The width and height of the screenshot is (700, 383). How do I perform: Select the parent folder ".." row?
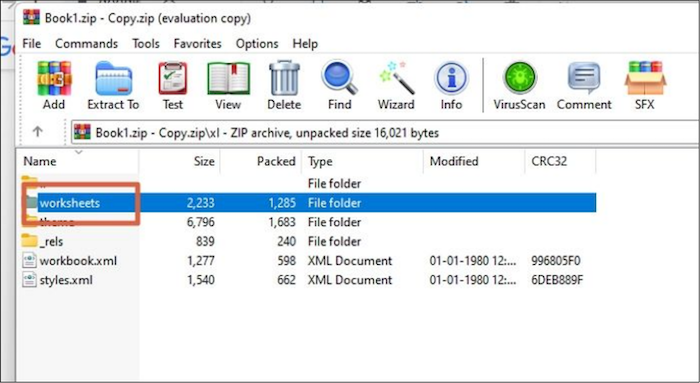pyautogui.click(x=308, y=183)
